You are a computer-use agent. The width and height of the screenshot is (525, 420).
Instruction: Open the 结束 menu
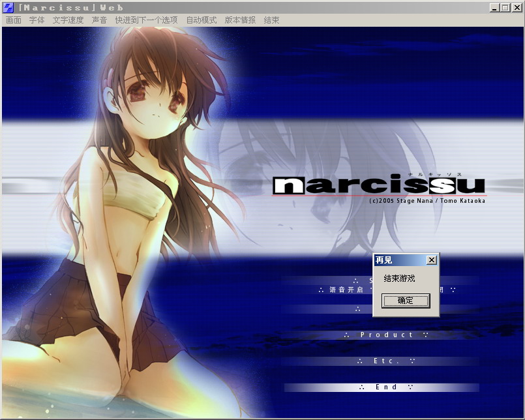point(271,20)
